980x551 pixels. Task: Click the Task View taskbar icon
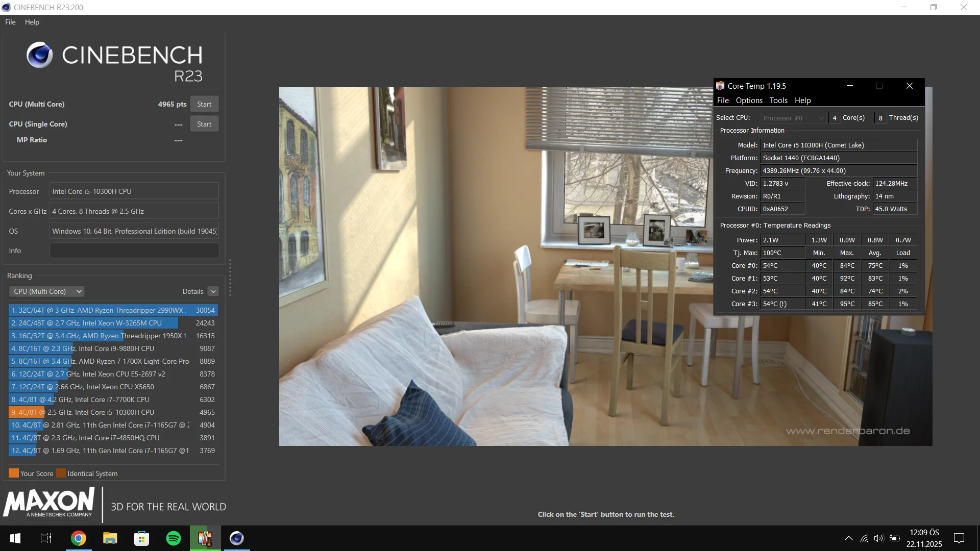pos(46,538)
